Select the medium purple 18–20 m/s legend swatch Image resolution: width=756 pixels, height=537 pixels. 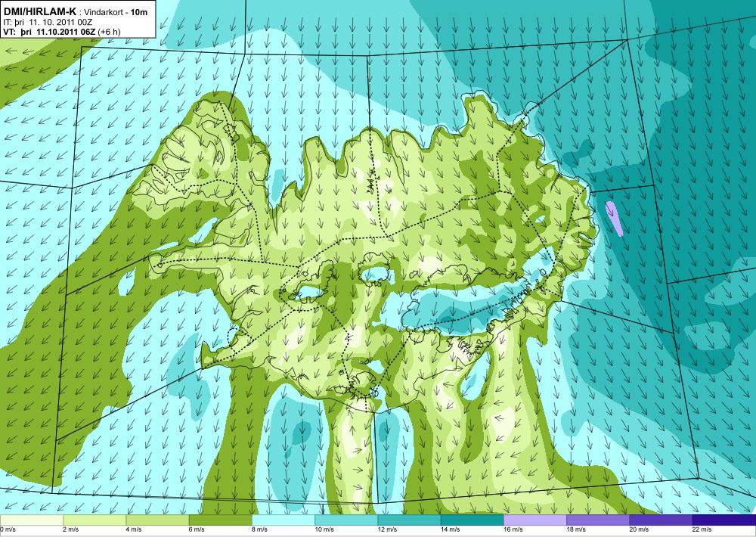[598, 520]
